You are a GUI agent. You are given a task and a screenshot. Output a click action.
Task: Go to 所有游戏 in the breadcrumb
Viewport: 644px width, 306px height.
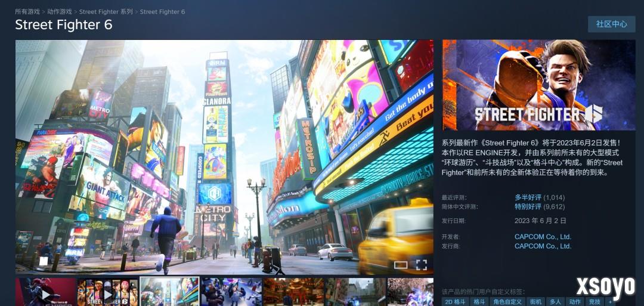[x=28, y=12]
